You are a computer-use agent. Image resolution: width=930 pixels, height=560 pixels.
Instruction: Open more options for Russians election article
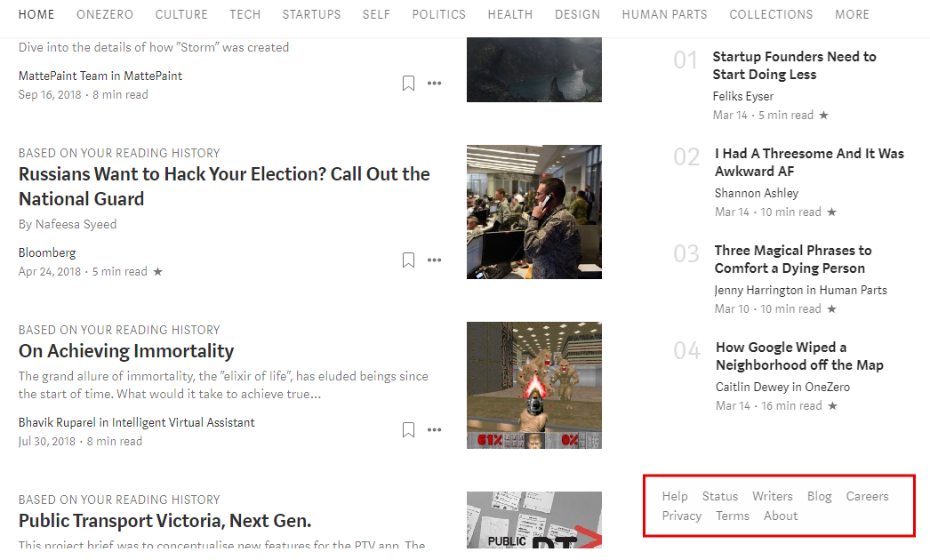[434, 260]
